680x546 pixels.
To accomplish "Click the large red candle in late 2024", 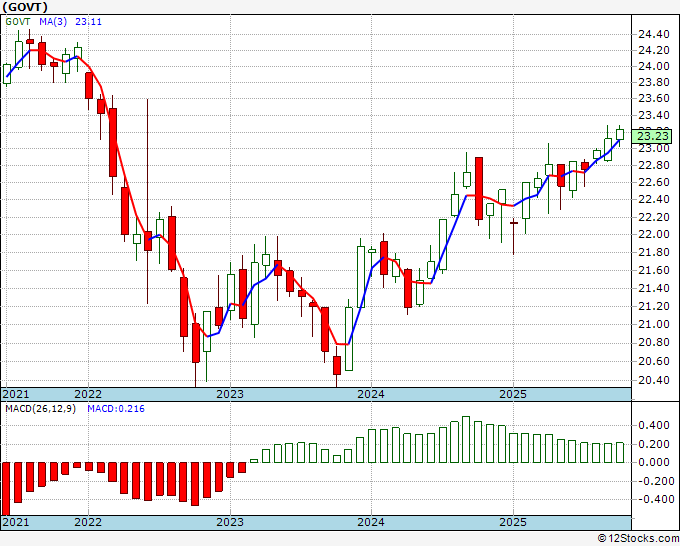I will point(478,188).
